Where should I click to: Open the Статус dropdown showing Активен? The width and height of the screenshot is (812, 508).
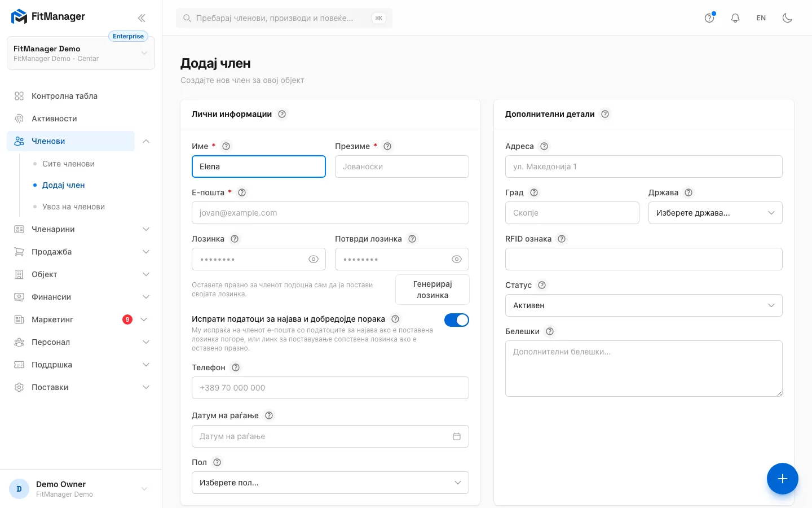pyautogui.click(x=644, y=305)
